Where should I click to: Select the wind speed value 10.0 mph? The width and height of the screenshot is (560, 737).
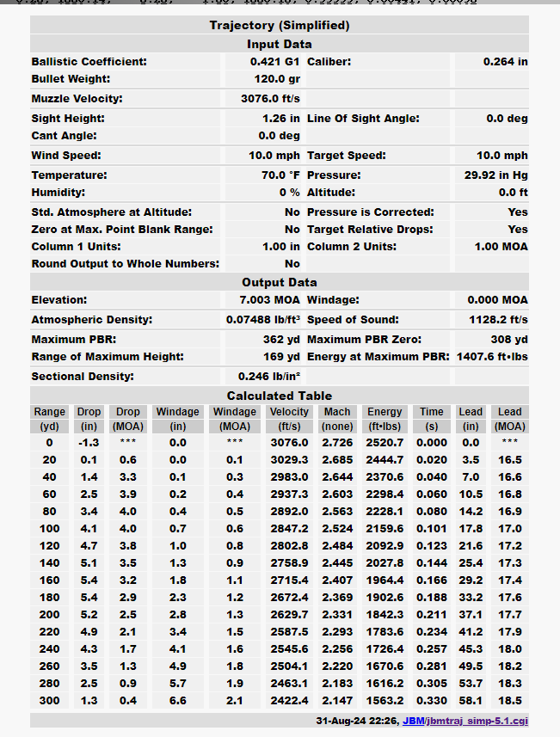click(274, 156)
